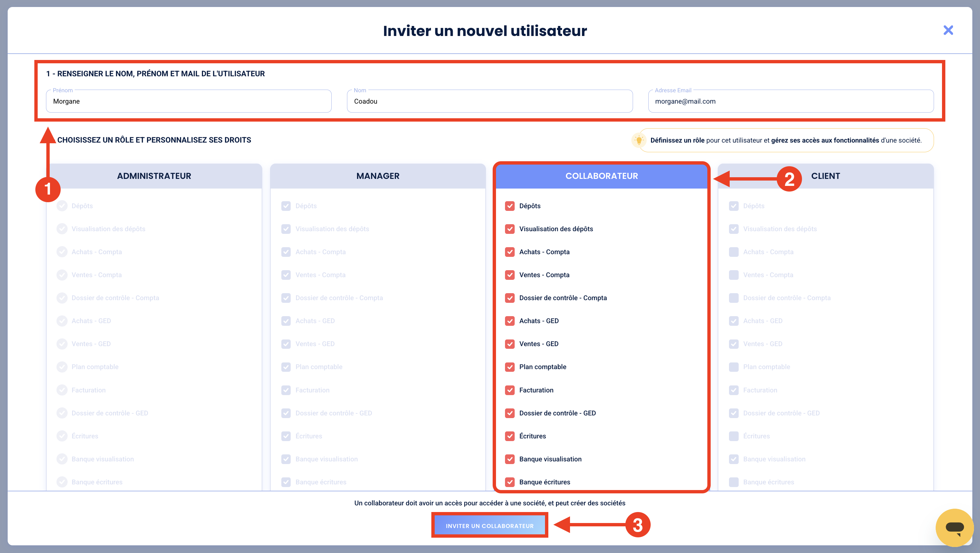Select the Client role

tap(826, 176)
